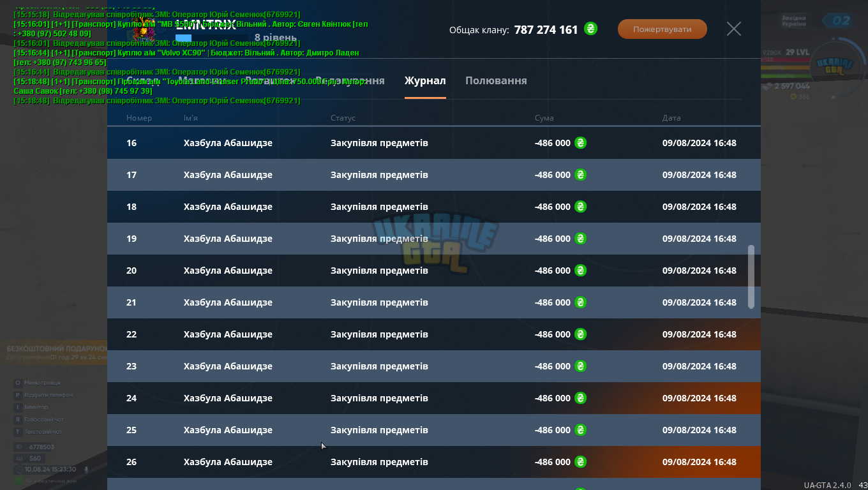
Task: Click the hryvnia coin icon in row 24
Action: coord(580,397)
